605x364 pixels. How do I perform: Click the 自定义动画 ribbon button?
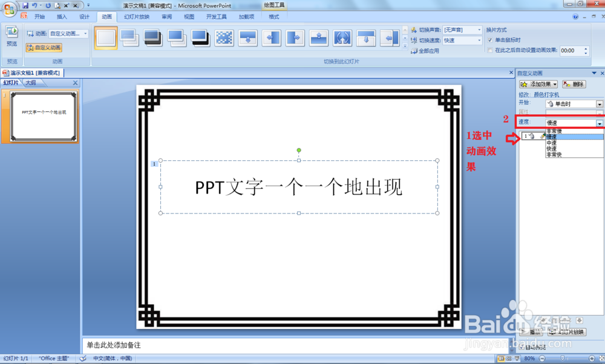click(x=44, y=47)
